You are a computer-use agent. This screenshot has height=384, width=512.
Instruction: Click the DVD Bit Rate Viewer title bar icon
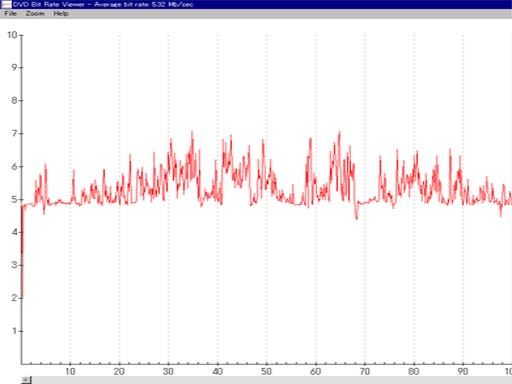6,4
